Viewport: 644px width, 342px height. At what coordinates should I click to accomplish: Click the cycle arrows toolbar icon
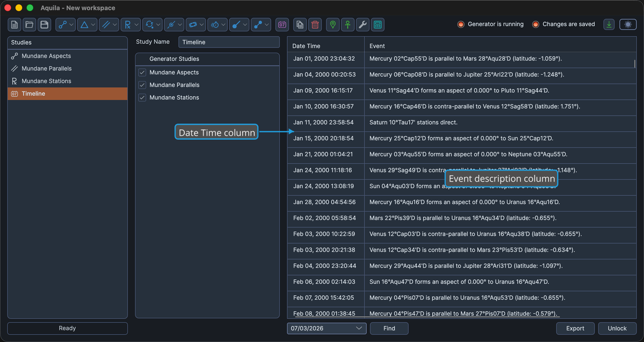[x=149, y=25]
